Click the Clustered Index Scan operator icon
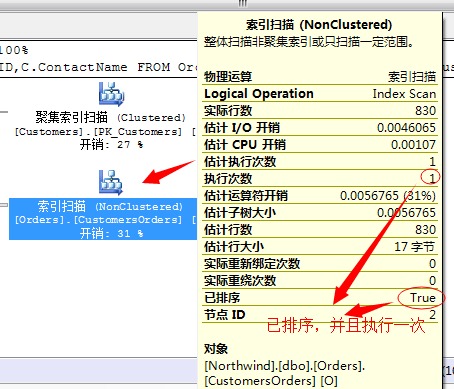Viewport: 454px width, 389px height. 111,94
